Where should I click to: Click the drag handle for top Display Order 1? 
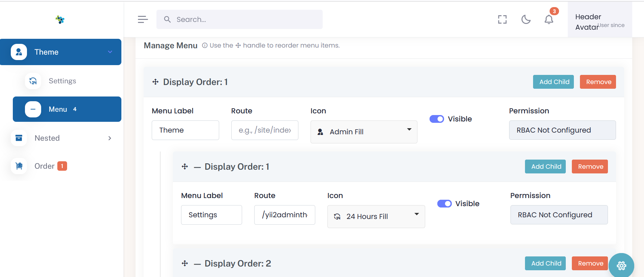point(155,82)
